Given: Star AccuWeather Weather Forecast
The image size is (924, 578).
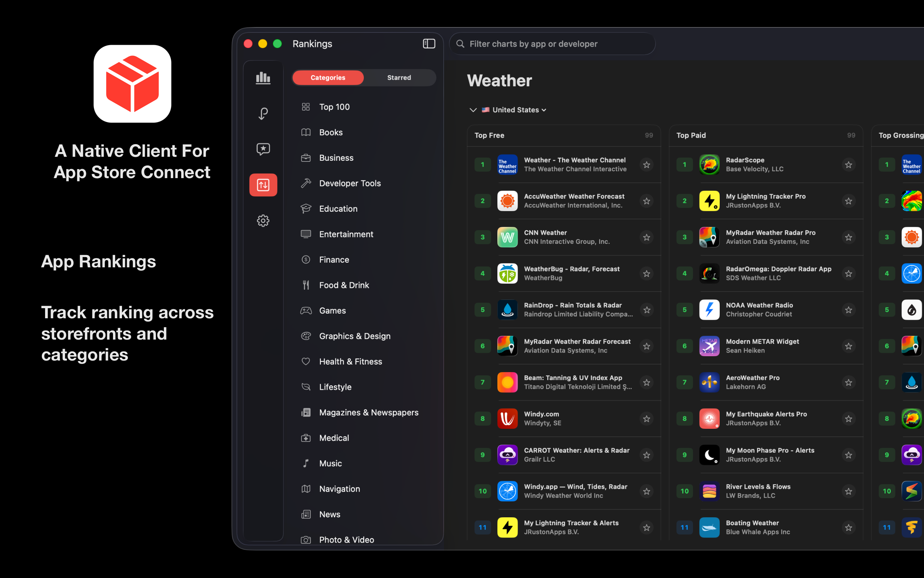Looking at the screenshot, I should 646,201.
